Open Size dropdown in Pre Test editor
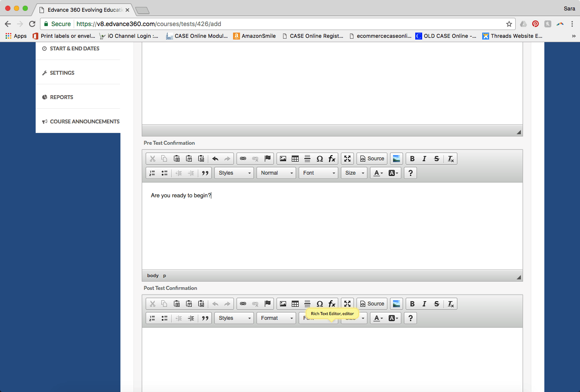 [354, 173]
